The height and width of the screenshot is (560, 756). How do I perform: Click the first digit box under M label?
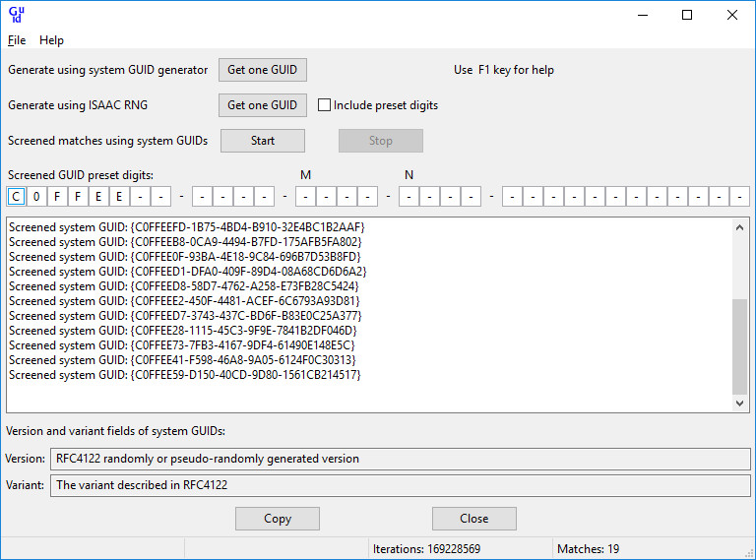click(x=306, y=197)
